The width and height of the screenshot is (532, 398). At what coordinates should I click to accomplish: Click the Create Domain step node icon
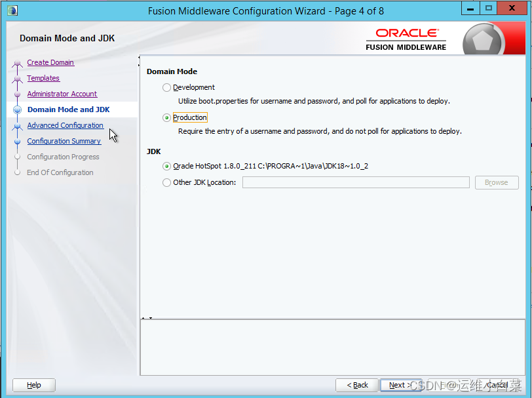[x=17, y=63]
